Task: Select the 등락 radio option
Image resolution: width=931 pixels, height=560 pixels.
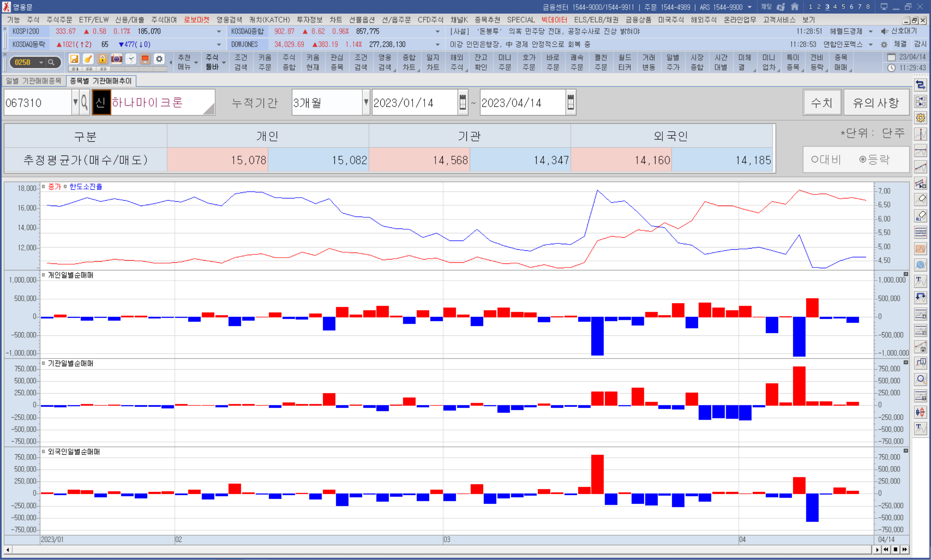Action: pos(863,160)
